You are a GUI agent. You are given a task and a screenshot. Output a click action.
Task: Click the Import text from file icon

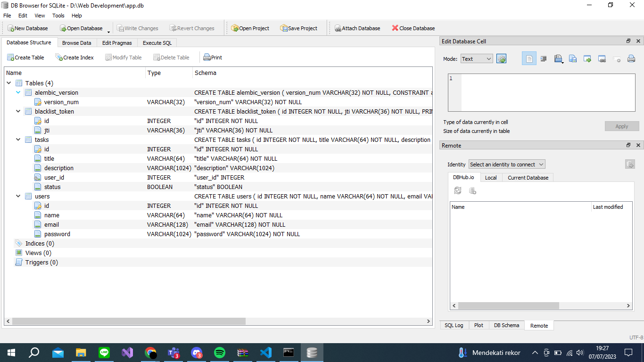click(558, 58)
